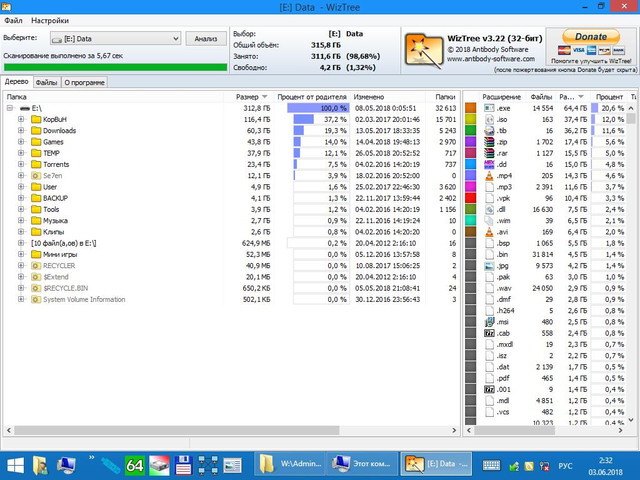Click the E:\ drive icon in tree
Screen dimensions: 640x480
(x=25, y=109)
